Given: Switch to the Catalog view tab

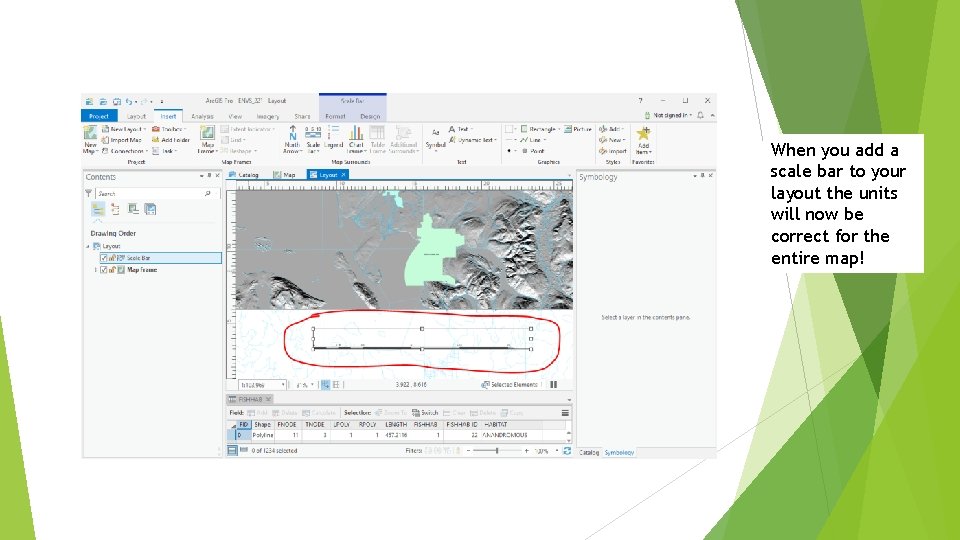Looking at the screenshot, I should [x=244, y=175].
